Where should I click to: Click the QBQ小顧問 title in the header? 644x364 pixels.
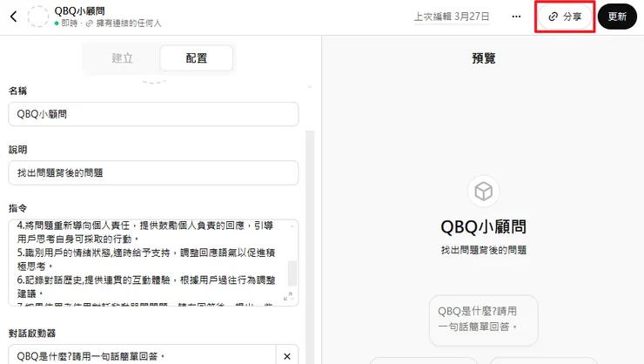point(79,10)
